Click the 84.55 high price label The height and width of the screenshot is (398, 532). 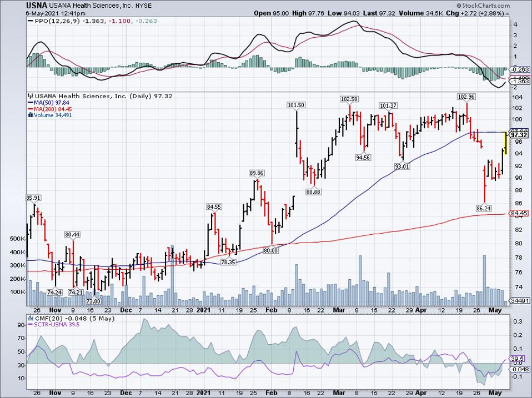(x=214, y=206)
